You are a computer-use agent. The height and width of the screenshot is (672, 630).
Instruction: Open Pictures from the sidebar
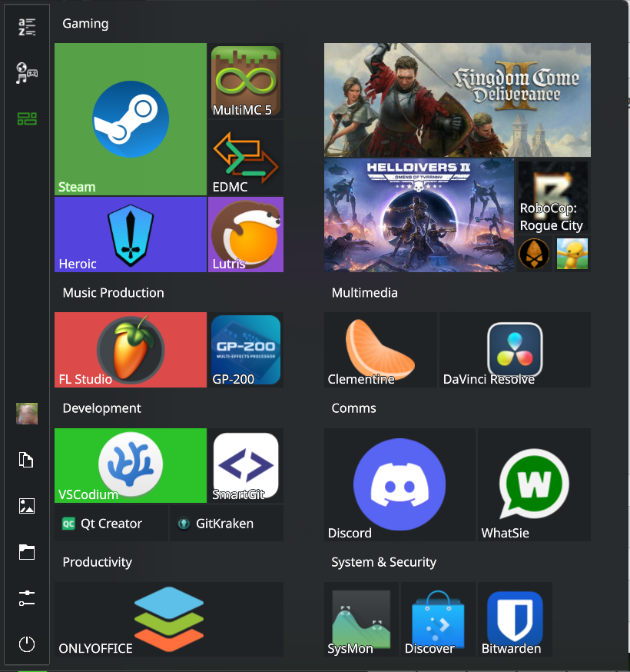point(27,506)
